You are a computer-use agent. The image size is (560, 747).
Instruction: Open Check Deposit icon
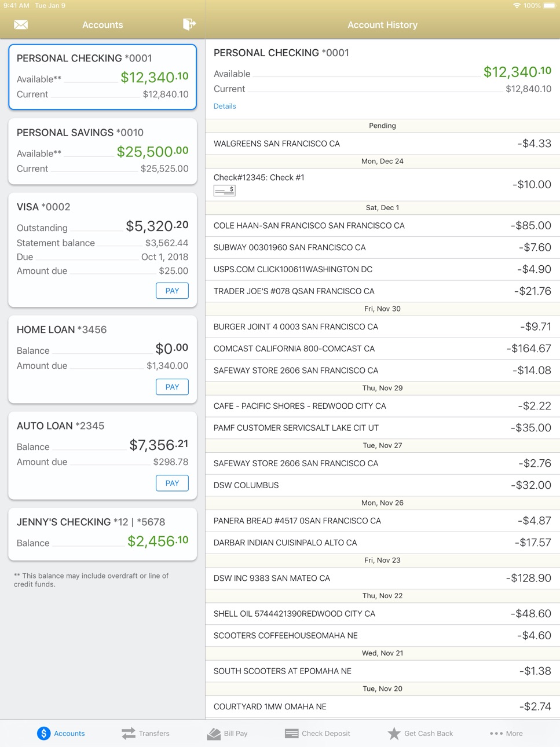click(x=292, y=734)
